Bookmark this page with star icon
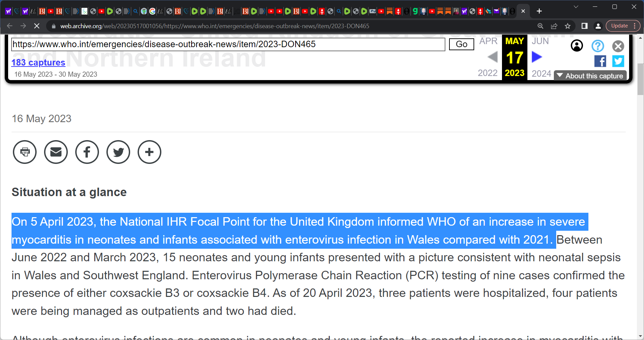Image resolution: width=644 pixels, height=340 pixels. click(x=568, y=26)
